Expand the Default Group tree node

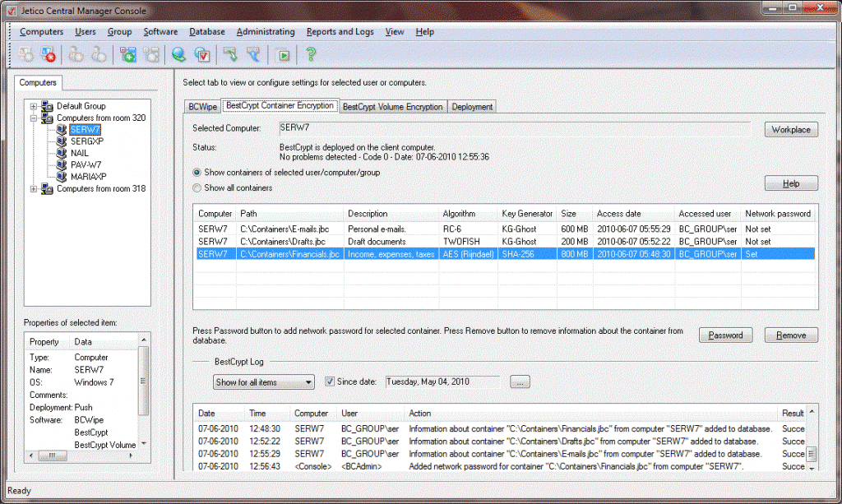coord(33,106)
